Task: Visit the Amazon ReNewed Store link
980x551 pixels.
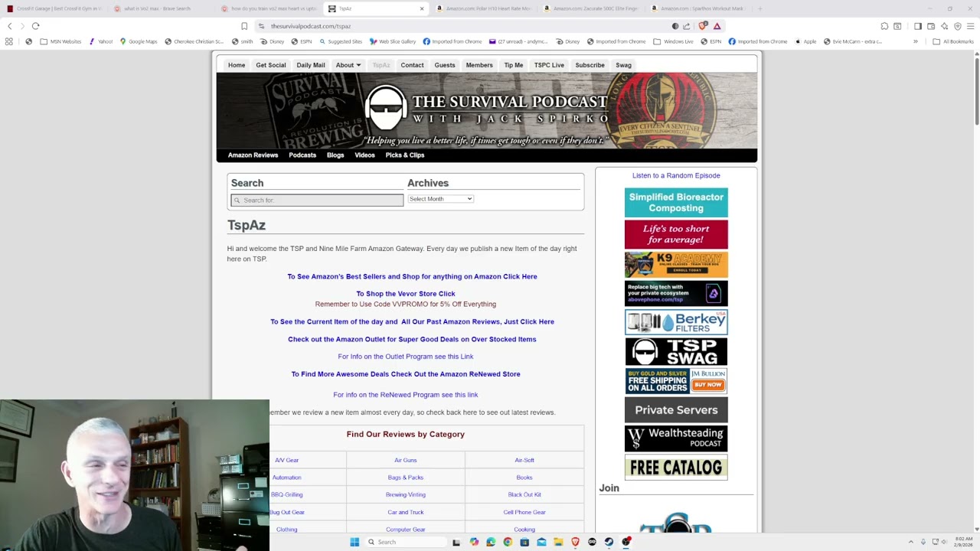Action: coord(406,374)
